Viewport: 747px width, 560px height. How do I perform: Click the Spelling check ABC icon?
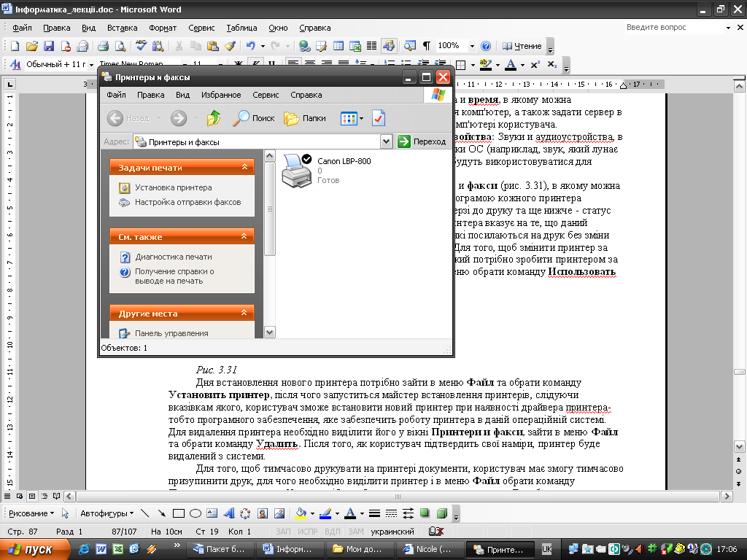click(141, 45)
